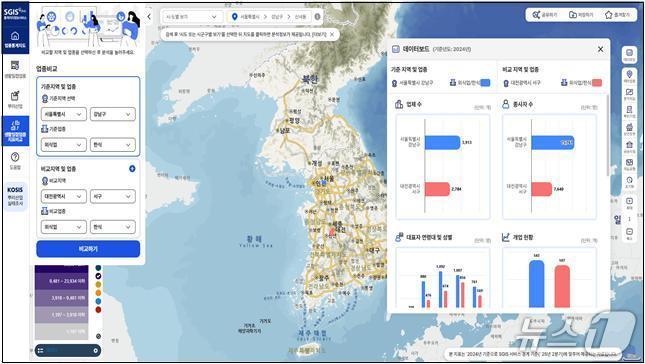
Task: Open the home menu in the SGIS sidebar
Action: point(15,39)
